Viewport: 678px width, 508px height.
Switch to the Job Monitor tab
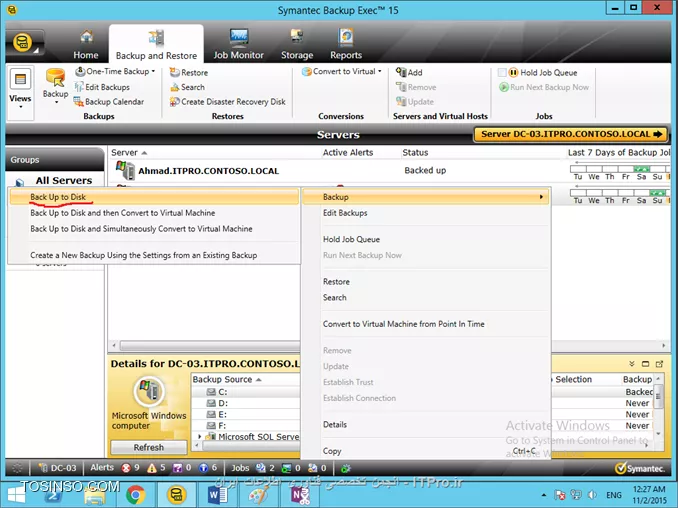(238, 44)
